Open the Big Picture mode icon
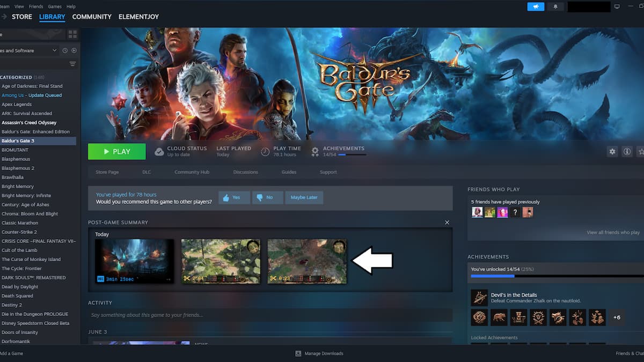Viewport: 644px width, 362px height. point(616,6)
